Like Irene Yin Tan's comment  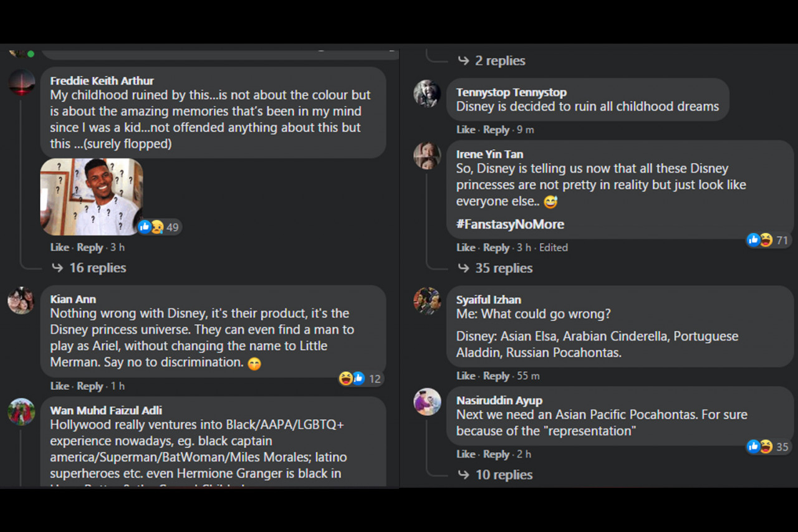tap(466, 247)
